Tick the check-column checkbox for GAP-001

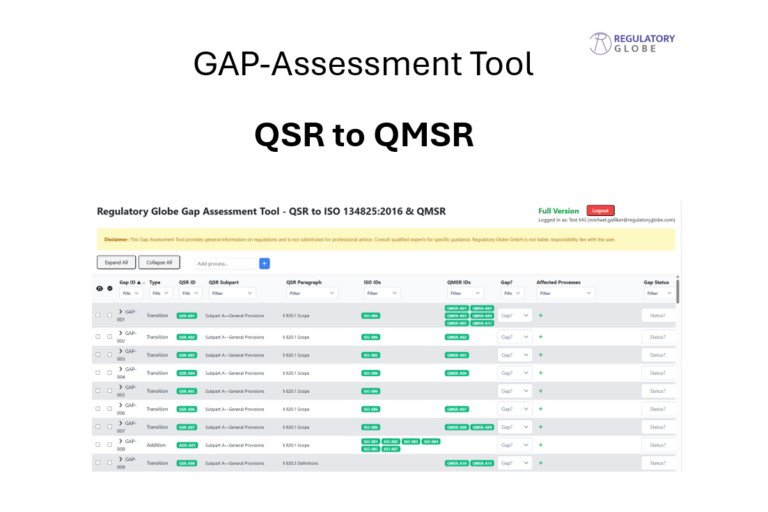point(109,316)
